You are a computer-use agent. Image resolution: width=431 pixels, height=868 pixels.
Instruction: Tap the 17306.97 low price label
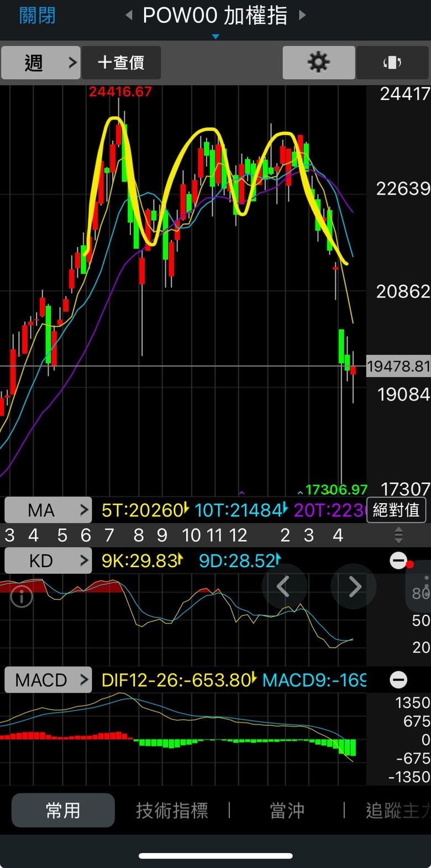pos(337,489)
